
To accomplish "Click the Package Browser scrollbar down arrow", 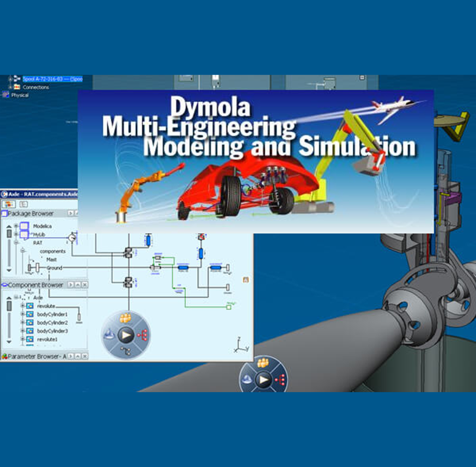I will tap(9, 270).
